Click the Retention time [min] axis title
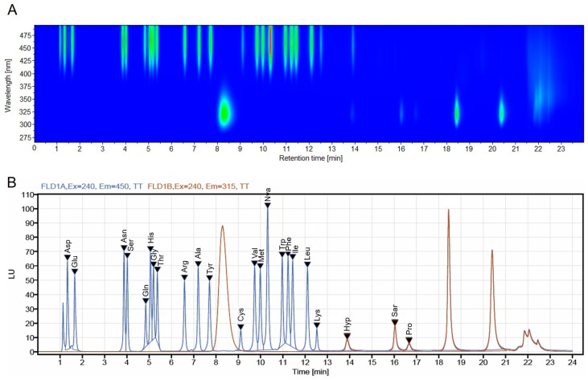Image resolution: width=588 pixels, height=380 pixels. tap(310, 158)
